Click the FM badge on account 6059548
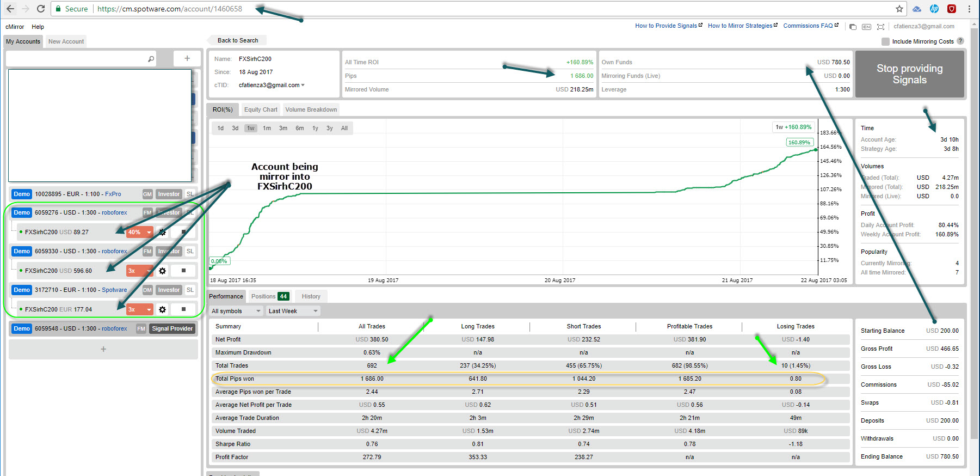 pyautogui.click(x=141, y=328)
